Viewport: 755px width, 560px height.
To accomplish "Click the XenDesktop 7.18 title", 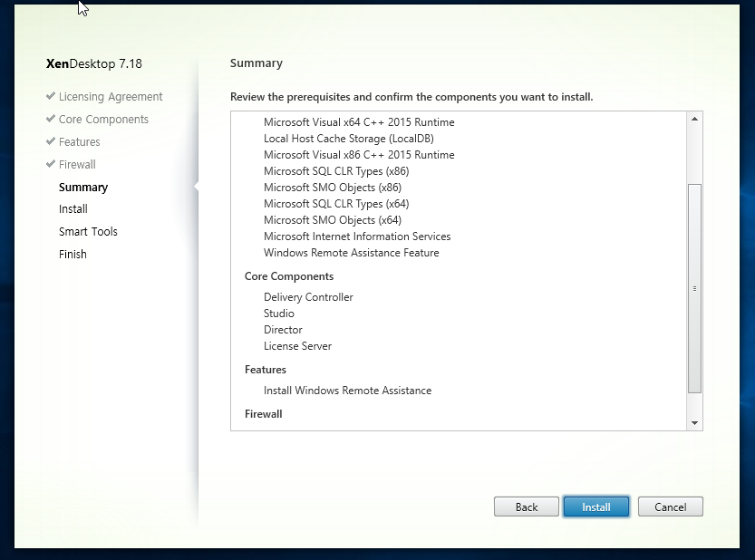I will 94,63.
